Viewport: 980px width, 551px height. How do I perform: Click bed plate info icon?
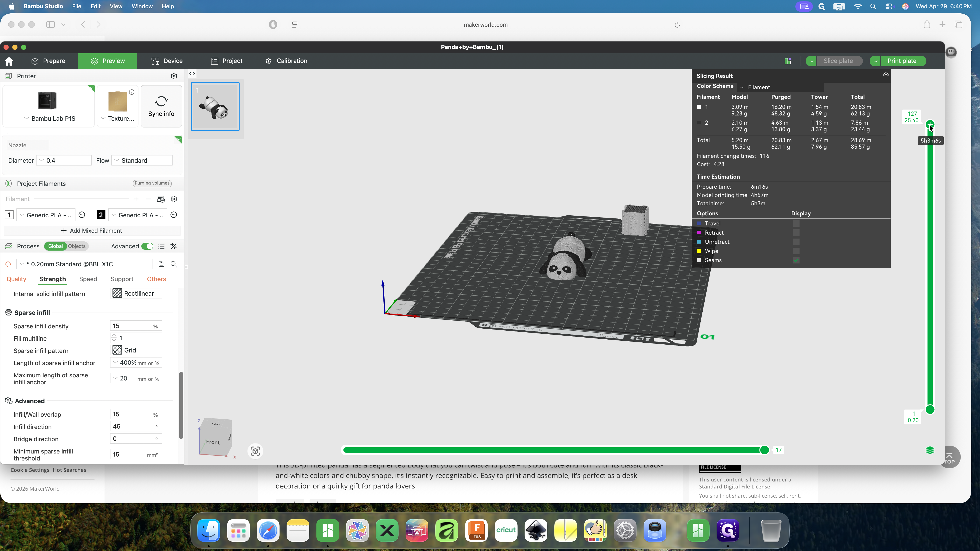click(132, 92)
